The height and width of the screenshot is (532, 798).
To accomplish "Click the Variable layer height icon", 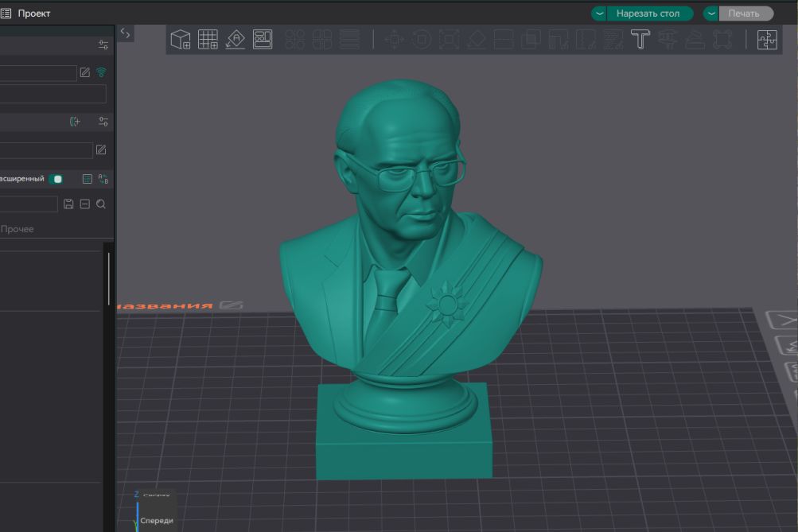I will [349, 39].
